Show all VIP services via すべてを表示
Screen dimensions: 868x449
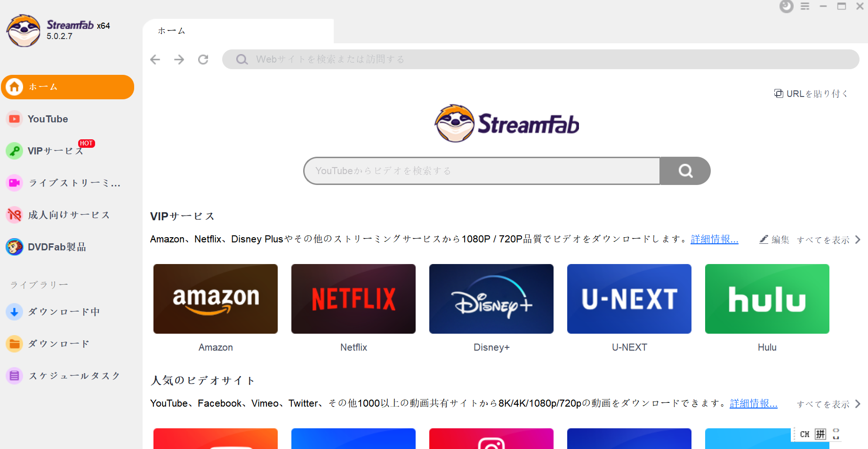point(828,240)
